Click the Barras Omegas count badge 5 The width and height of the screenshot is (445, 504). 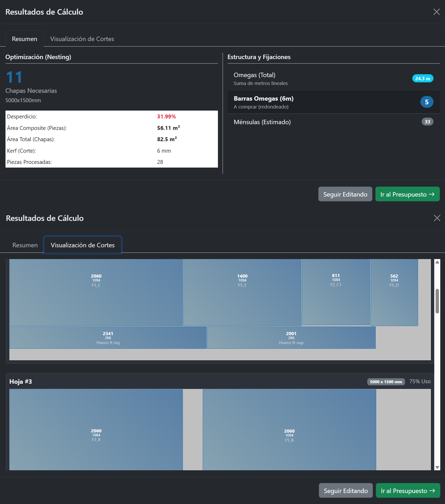coord(426,102)
